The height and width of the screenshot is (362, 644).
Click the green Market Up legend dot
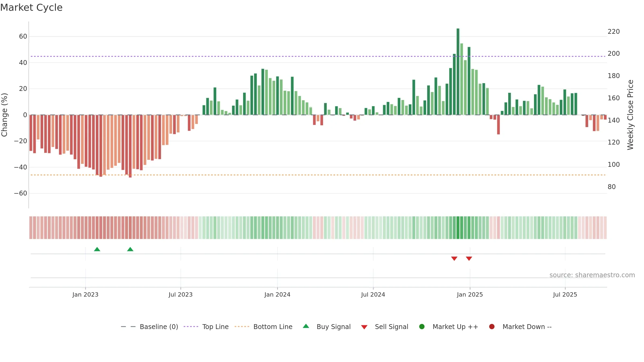click(x=422, y=327)
